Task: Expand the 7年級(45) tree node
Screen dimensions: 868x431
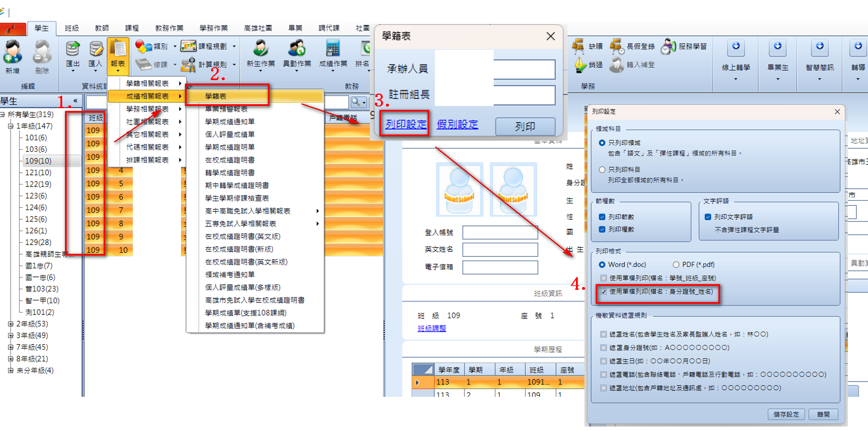Action: 11,347
